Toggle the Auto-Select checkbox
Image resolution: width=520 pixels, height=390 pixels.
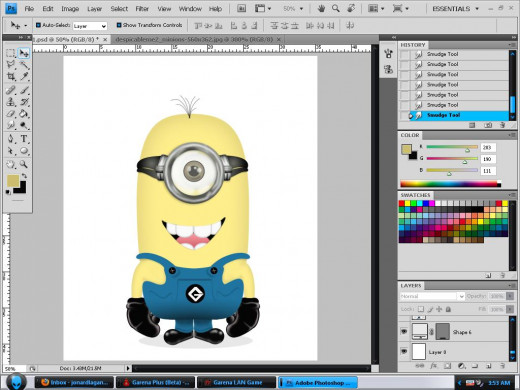point(38,25)
